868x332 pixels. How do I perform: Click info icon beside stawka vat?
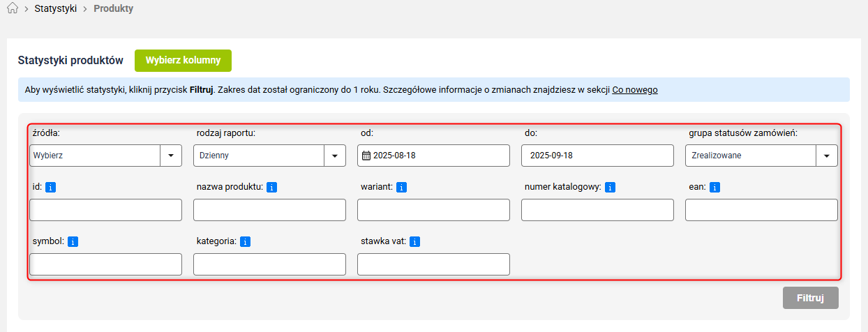[414, 241]
